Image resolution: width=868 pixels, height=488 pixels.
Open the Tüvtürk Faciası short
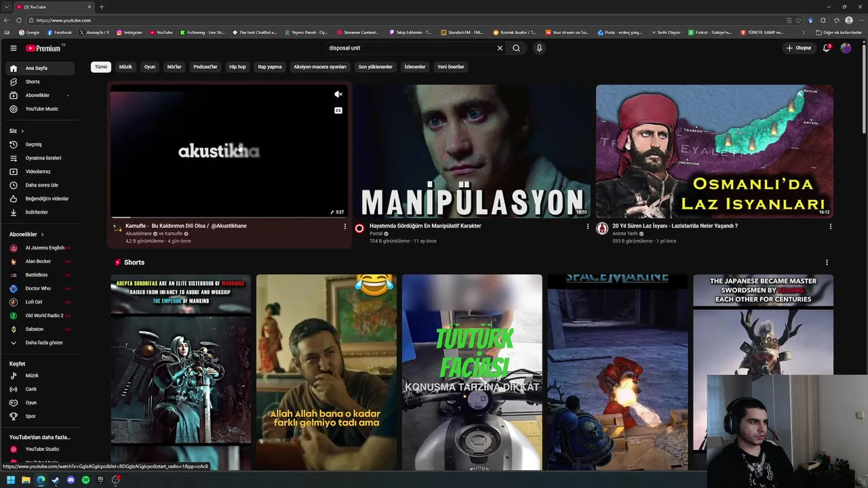(x=472, y=372)
